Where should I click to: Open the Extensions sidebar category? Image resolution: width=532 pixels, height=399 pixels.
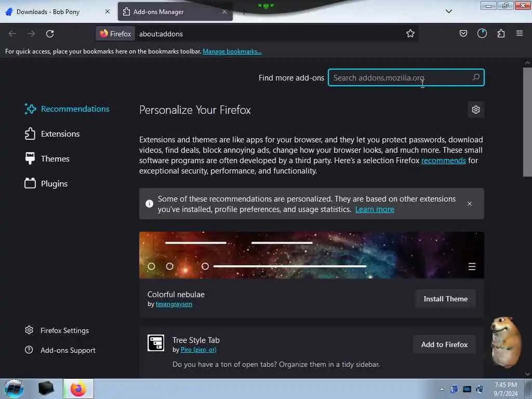click(x=52, y=134)
